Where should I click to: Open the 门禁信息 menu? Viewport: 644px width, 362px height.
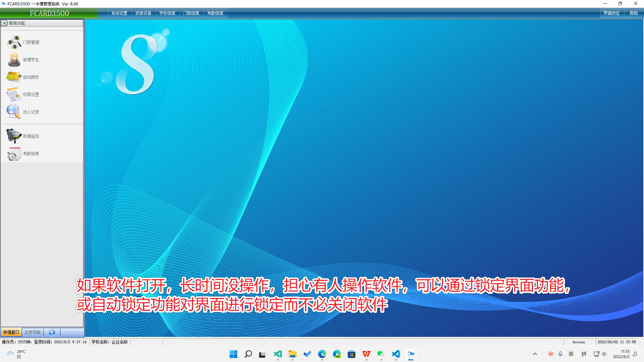coord(191,13)
